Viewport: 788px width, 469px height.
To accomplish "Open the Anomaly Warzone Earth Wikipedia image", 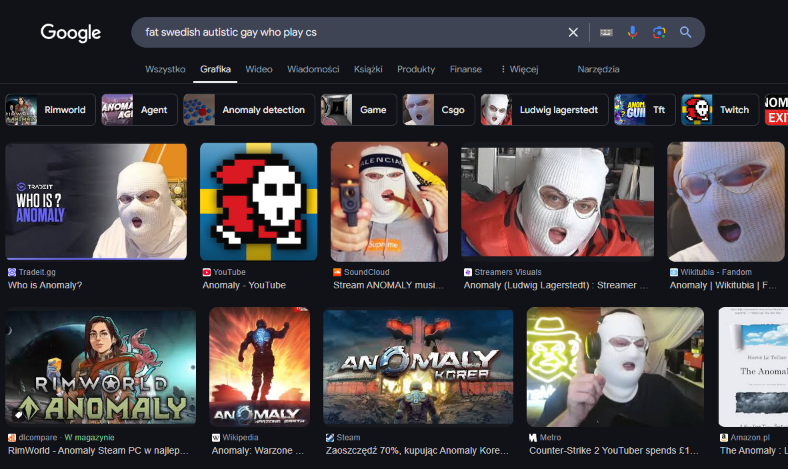I will 259,367.
